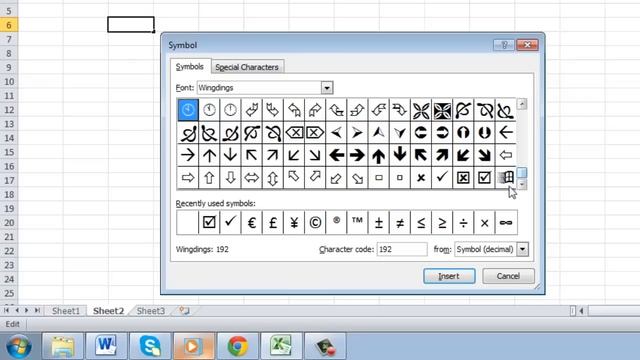
Task: Select row 10 header in Excel
Action: 9,82
